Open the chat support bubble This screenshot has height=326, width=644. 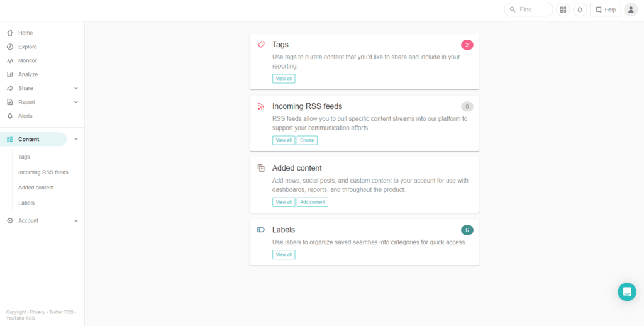pyautogui.click(x=627, y=292)
